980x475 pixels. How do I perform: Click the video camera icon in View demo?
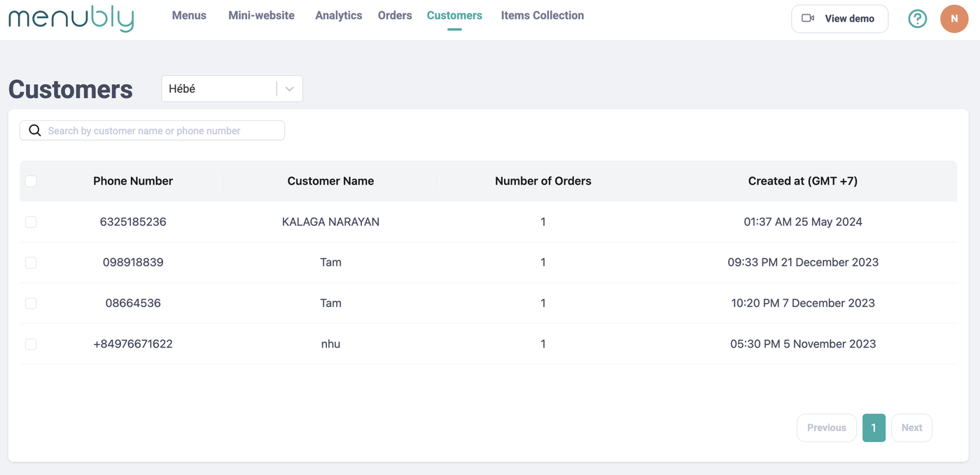click(x=808, y=18)
